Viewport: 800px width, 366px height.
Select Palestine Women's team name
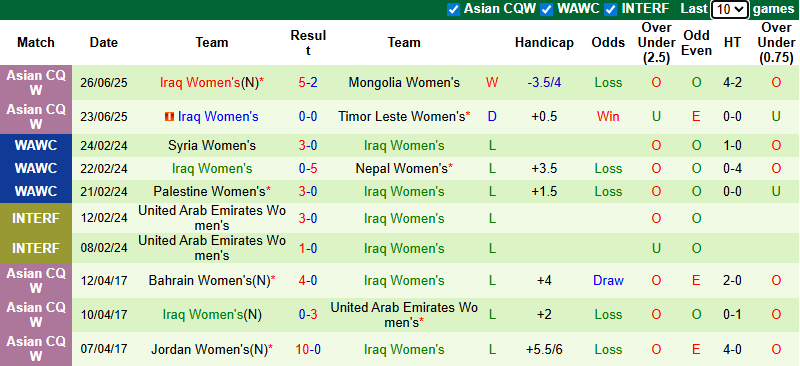(x=209, y=192)
